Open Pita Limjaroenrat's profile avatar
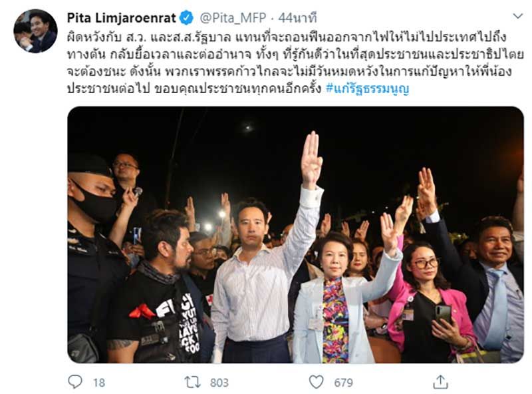The height and width of the screenshot is (394, 532). tap(35, 31)
